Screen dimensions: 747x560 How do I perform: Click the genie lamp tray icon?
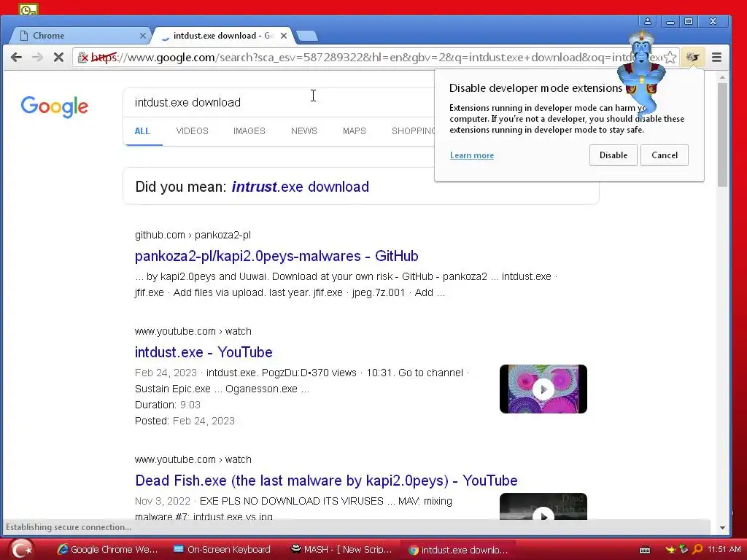pos(671,550)
